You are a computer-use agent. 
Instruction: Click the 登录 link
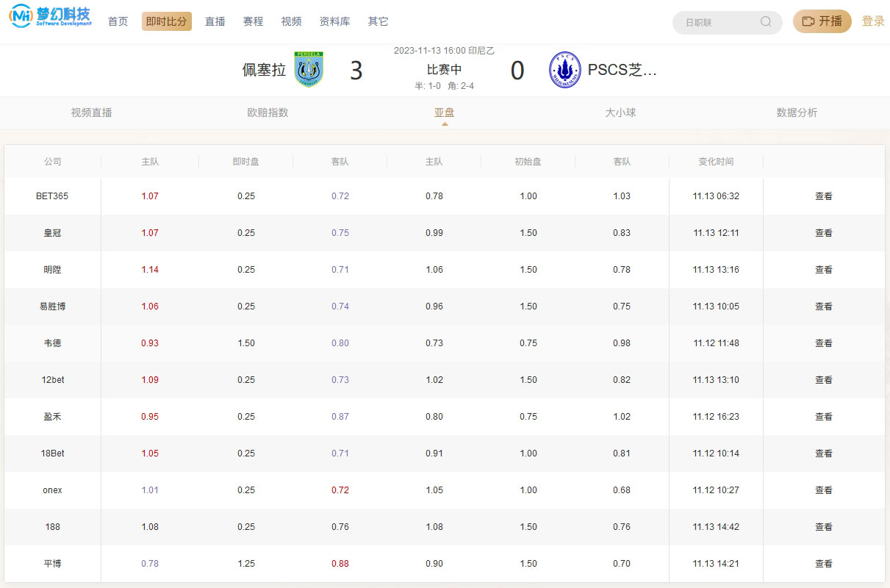pos(873,21)
